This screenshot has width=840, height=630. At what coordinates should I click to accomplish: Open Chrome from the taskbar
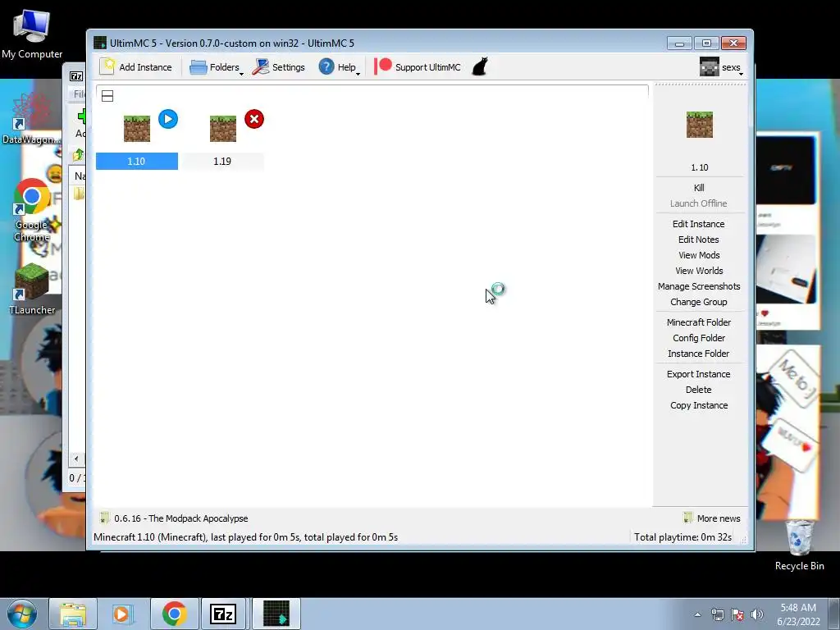point(174,614)
